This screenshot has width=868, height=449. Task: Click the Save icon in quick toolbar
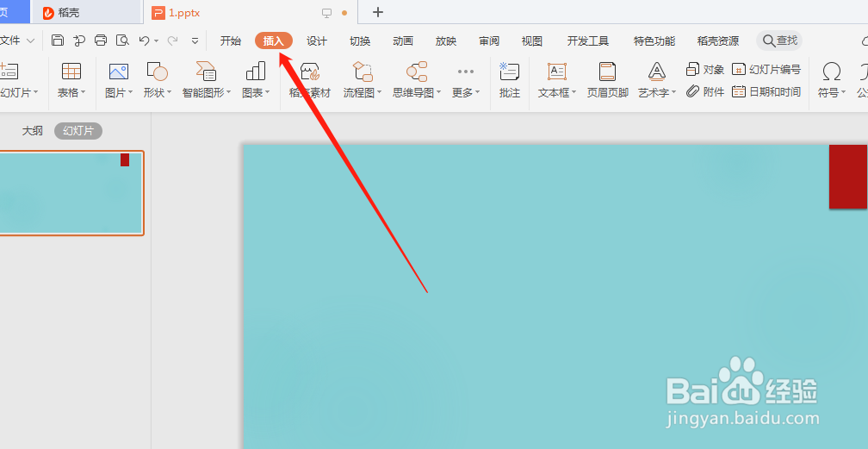point(58,40)
